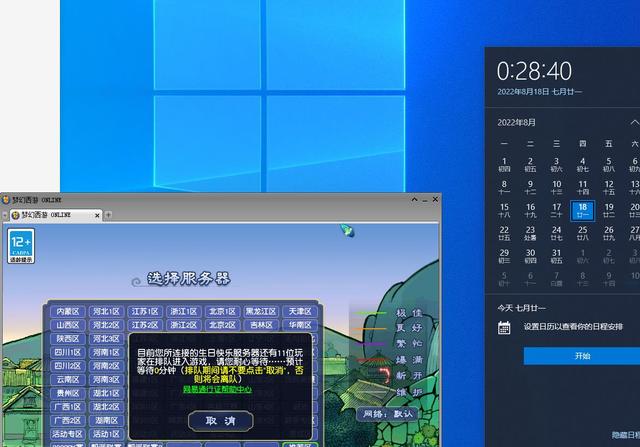Select the 华南区 server region

(300, 325)
